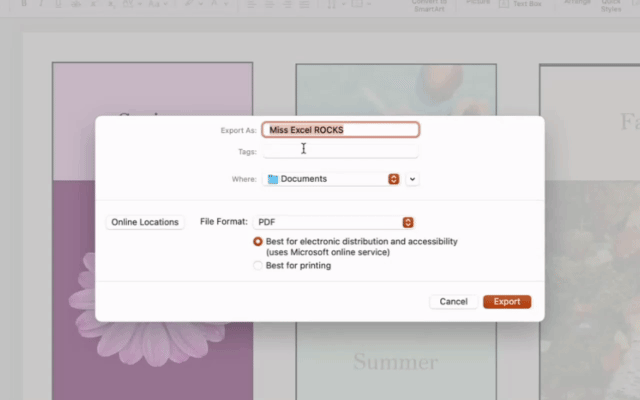Click the Online Locations button
Image resolution: width=640 pixels, height=400 pixels.
pyautogui.click(x=145, y=222)
